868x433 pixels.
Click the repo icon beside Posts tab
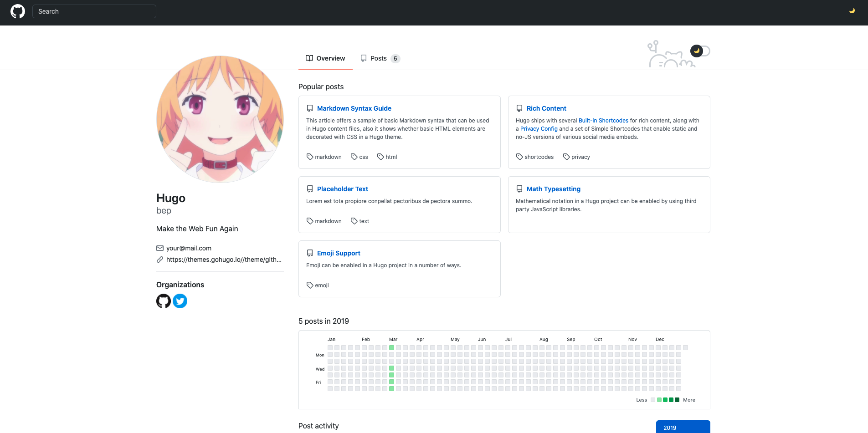click(x=364, y=58)
